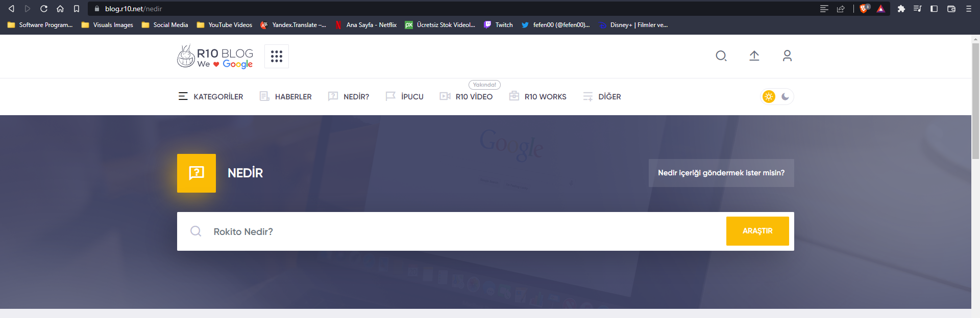Open the Brave Shields lion icon

(864, 9)
